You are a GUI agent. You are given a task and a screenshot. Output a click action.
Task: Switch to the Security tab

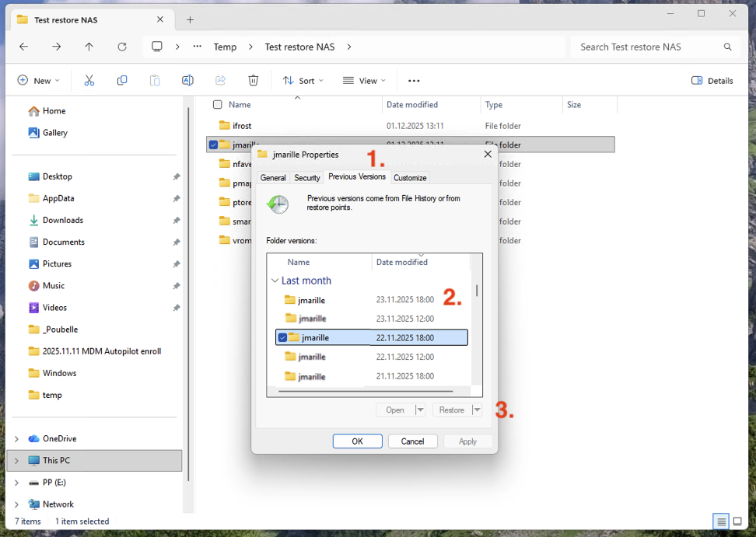tap(306, 177)
